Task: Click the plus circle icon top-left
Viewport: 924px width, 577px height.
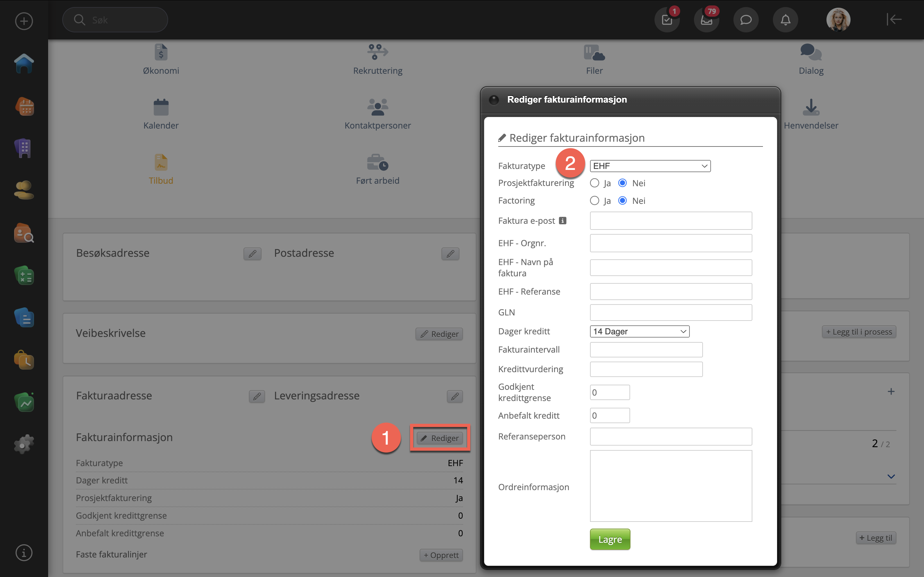Action: (x=24, y=21)
